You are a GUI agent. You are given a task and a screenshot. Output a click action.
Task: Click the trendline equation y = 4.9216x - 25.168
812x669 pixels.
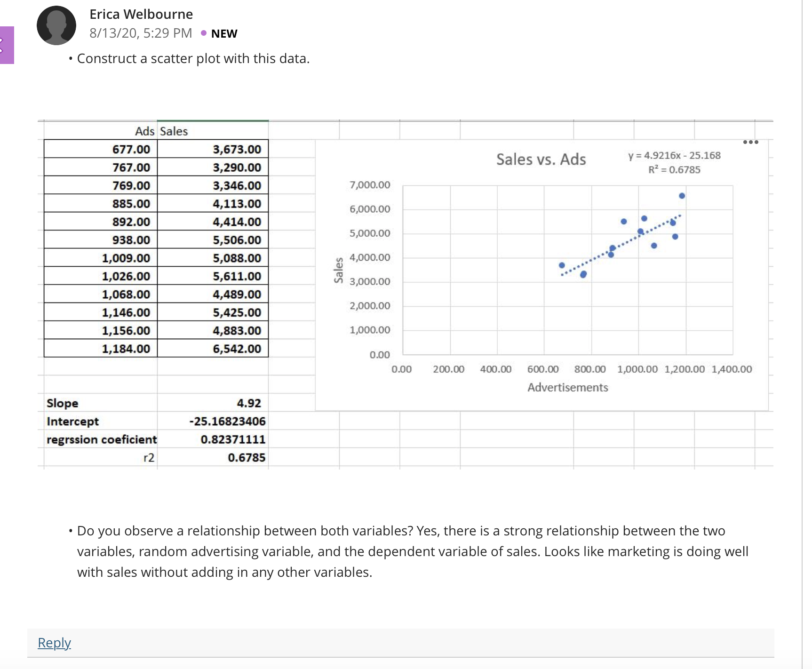tap(674, 155)
